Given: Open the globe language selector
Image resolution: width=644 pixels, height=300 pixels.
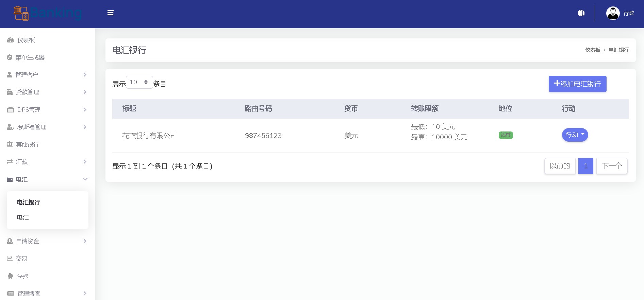Looking at the screenshot, I should (581, 13).
